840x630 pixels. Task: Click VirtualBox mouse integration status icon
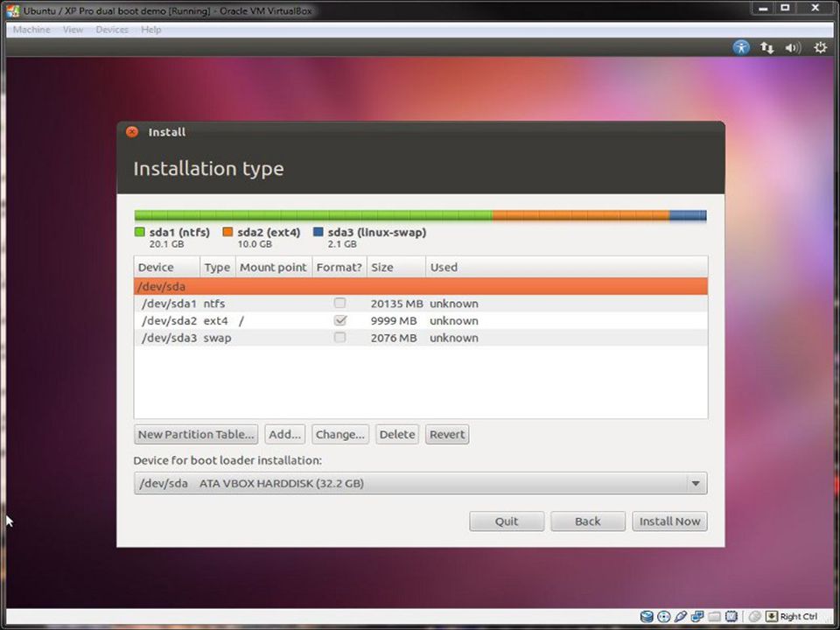pos(755,617)
